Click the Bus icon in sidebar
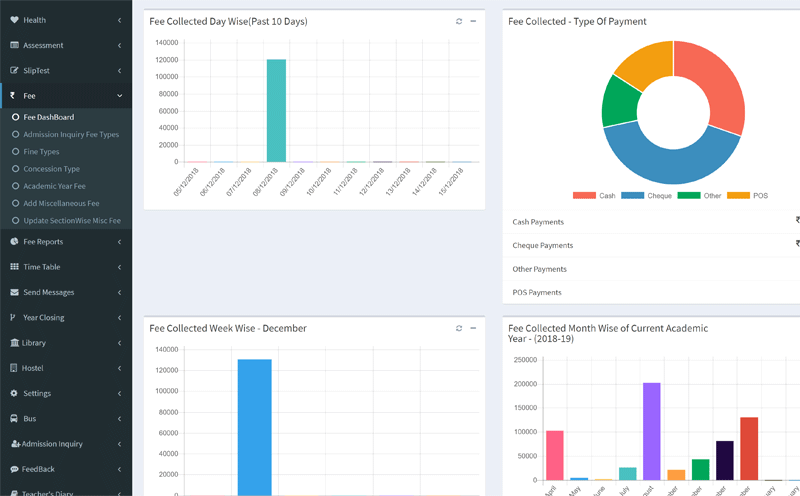800x496 pixels. tap(14, 418)
